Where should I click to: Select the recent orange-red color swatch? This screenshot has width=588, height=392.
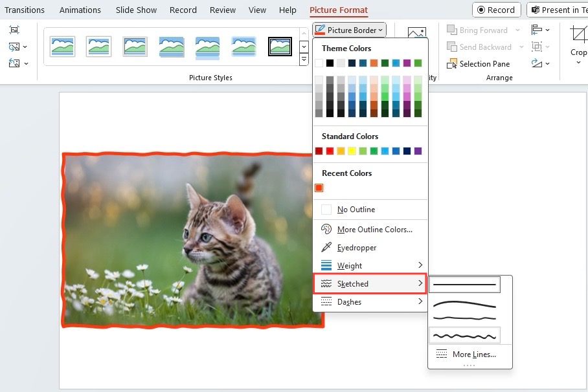click(x=319, y=188)
